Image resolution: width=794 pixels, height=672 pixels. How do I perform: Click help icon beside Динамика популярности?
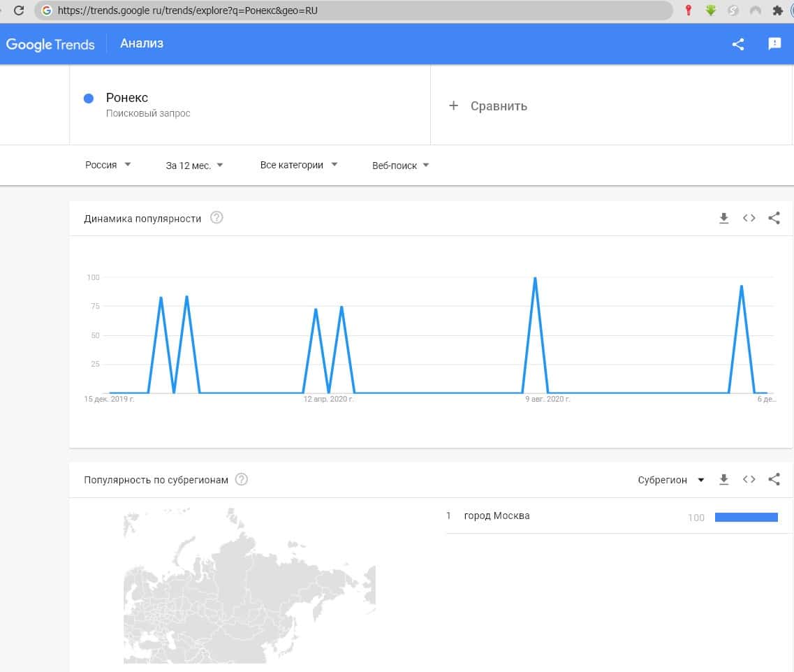(x=216, y=218)
